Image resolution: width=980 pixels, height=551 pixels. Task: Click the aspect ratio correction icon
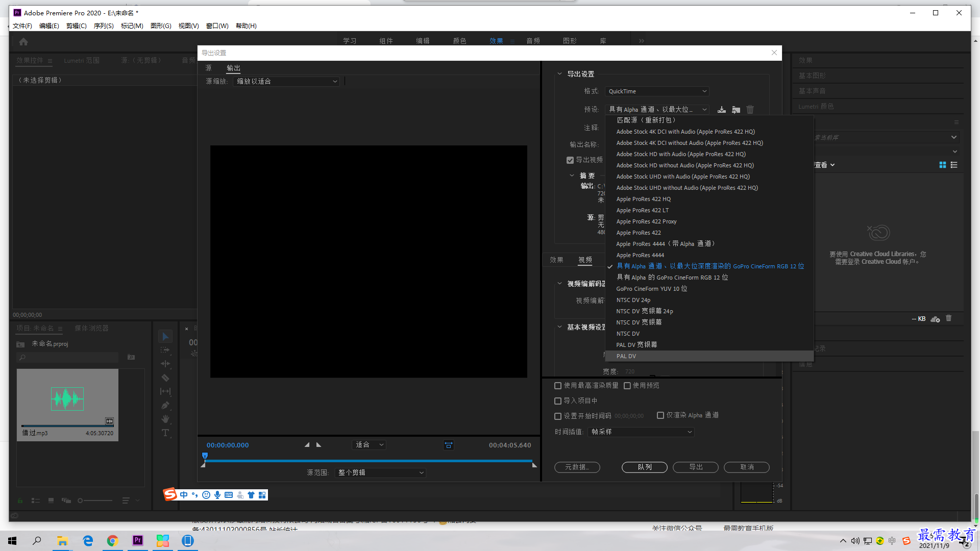pos(448,445)
